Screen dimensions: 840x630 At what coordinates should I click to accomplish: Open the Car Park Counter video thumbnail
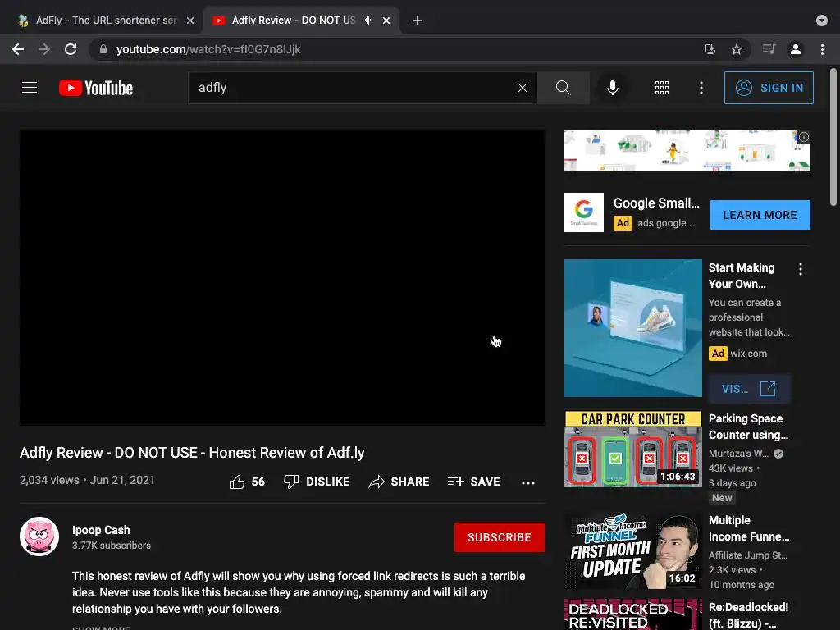click(632, 449)
